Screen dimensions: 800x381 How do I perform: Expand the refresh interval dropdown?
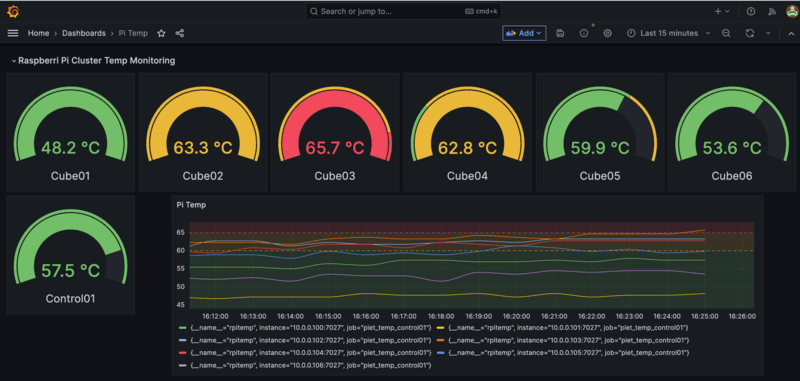tap(768, 33)
